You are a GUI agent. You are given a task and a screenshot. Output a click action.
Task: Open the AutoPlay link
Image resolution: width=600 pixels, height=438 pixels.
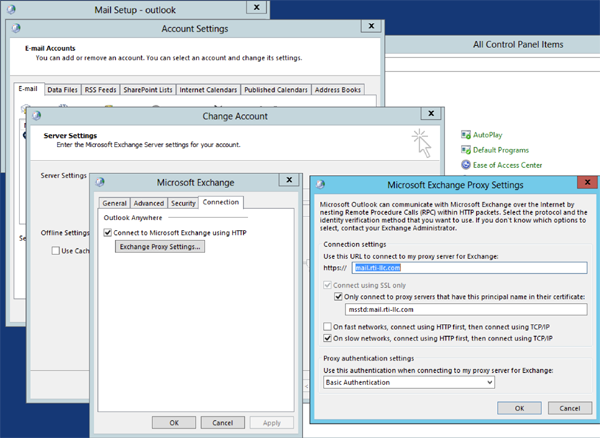pyautogui.click(x=488, y=135)
